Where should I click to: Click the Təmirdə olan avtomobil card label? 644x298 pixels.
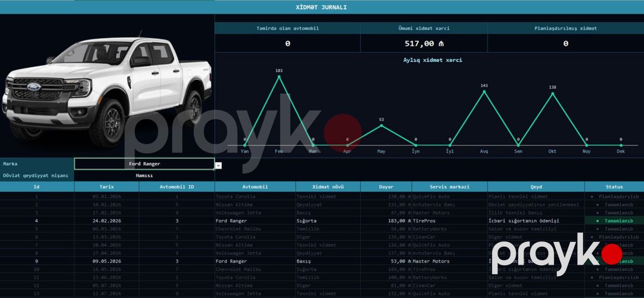[287, 29]
